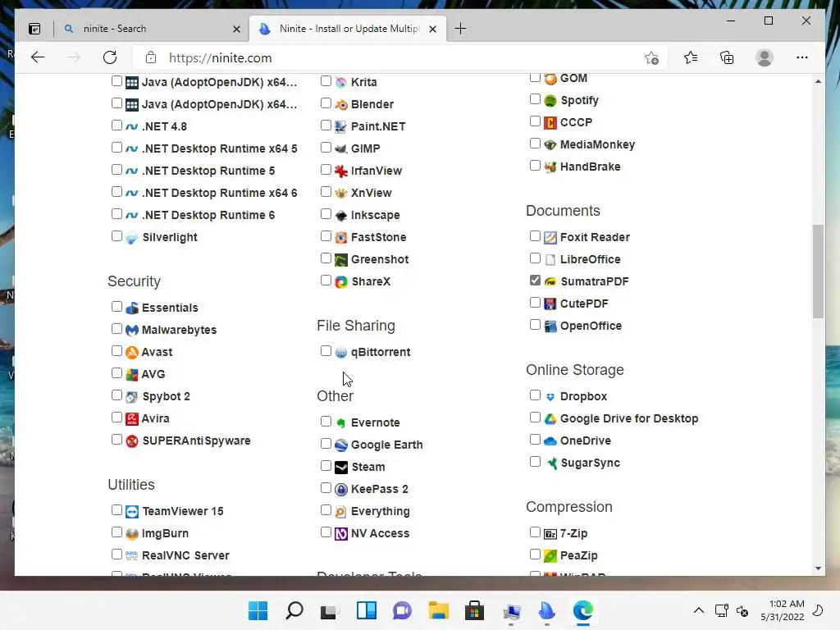Open a new browser tab
Image resolution: width=840 pixels, height=630 pixels.
click(460, 29)
